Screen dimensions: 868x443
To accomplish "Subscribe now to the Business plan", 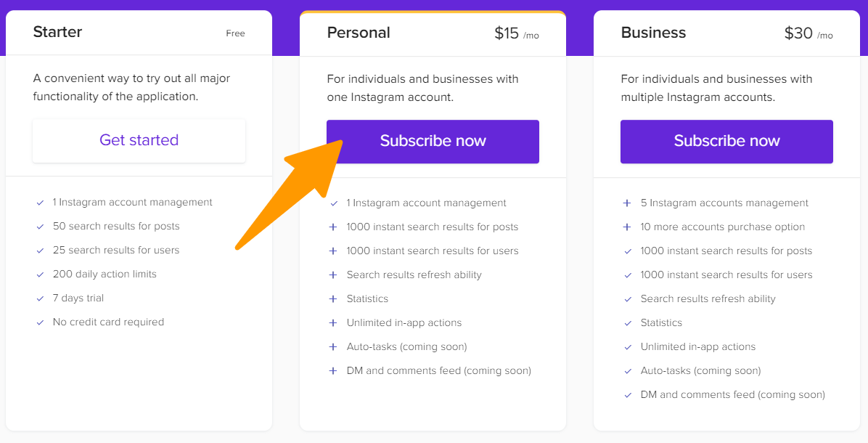I will coord(726,141).
